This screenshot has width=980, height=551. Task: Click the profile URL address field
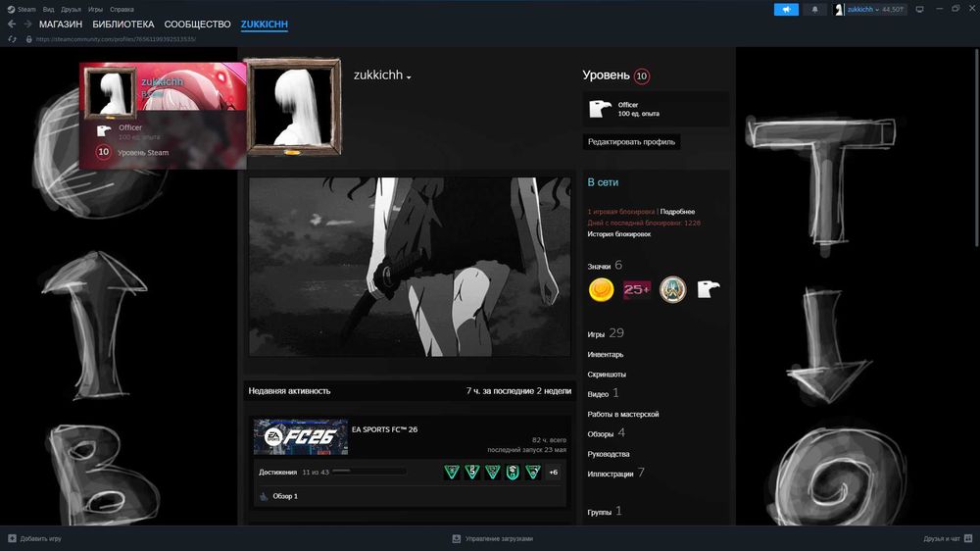click(116, 39)
